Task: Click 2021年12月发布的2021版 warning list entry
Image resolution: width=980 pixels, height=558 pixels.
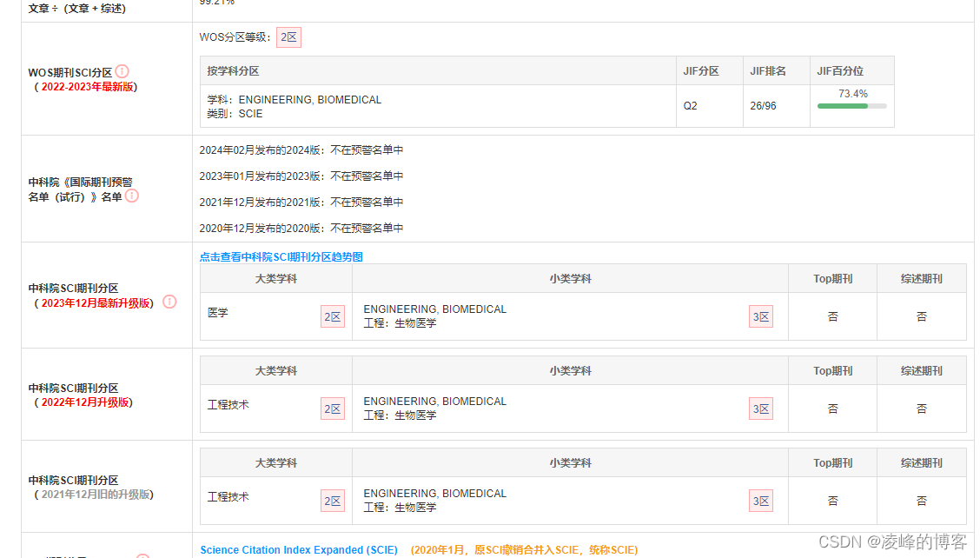Action: [x=301, y=202]
